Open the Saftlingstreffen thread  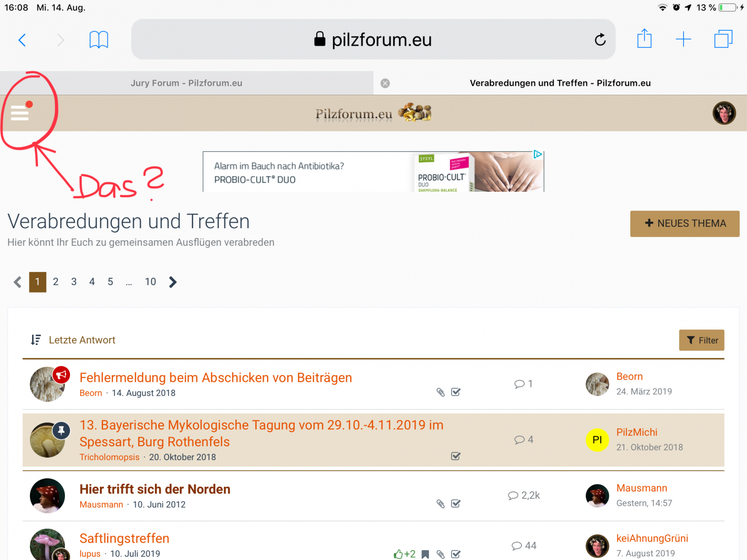(124, 539)
